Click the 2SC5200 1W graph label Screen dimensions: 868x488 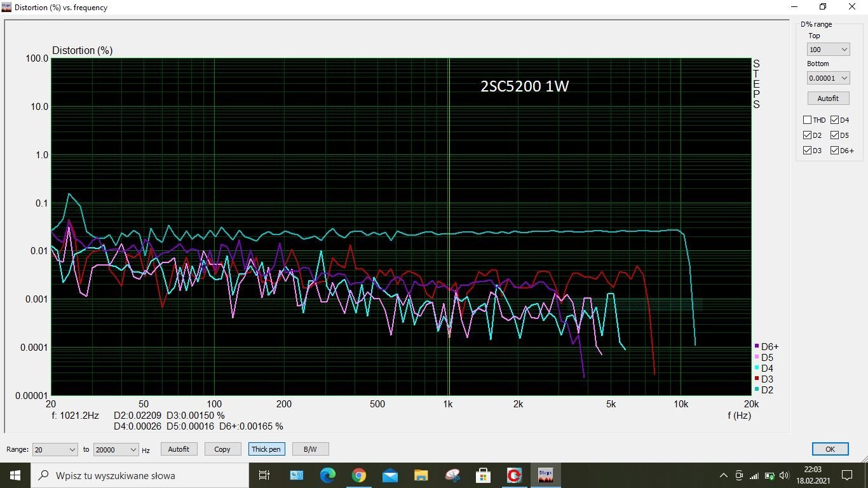pyautogui.click(x=524, y=86)
